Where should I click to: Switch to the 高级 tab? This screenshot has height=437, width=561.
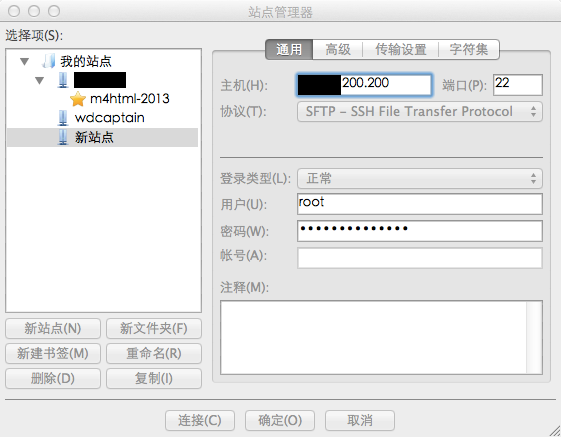tap(338, 49)
